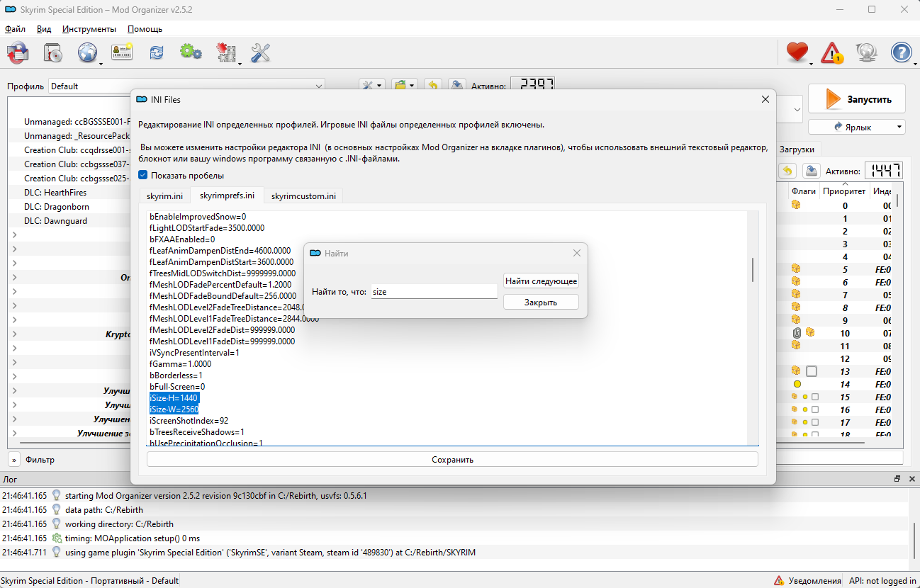Click 'Закрыть' in the find dialog

point(542,303)
